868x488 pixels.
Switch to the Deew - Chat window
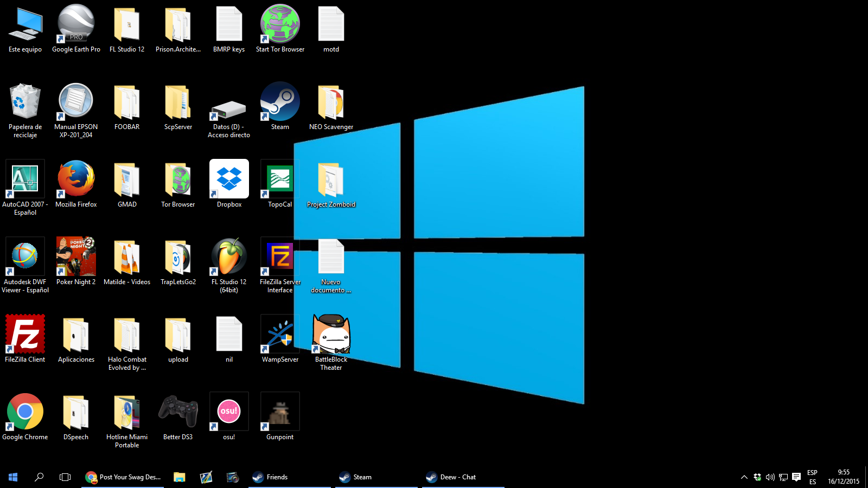[x=463, y=477]
